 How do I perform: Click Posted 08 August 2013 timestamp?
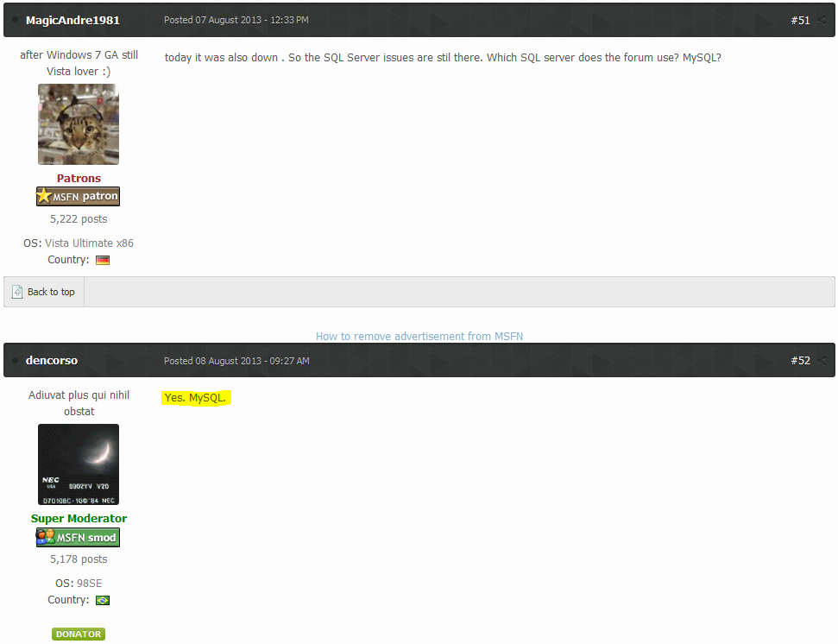pos(236,361)
